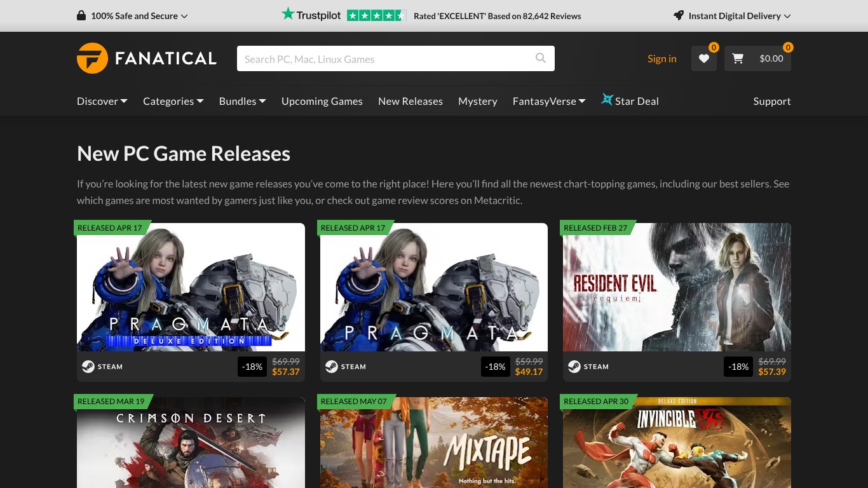Click the rocket Instant Delivery icon
Image resolution: width=868 pixels, height=488 pixels.
click(679, 16)
